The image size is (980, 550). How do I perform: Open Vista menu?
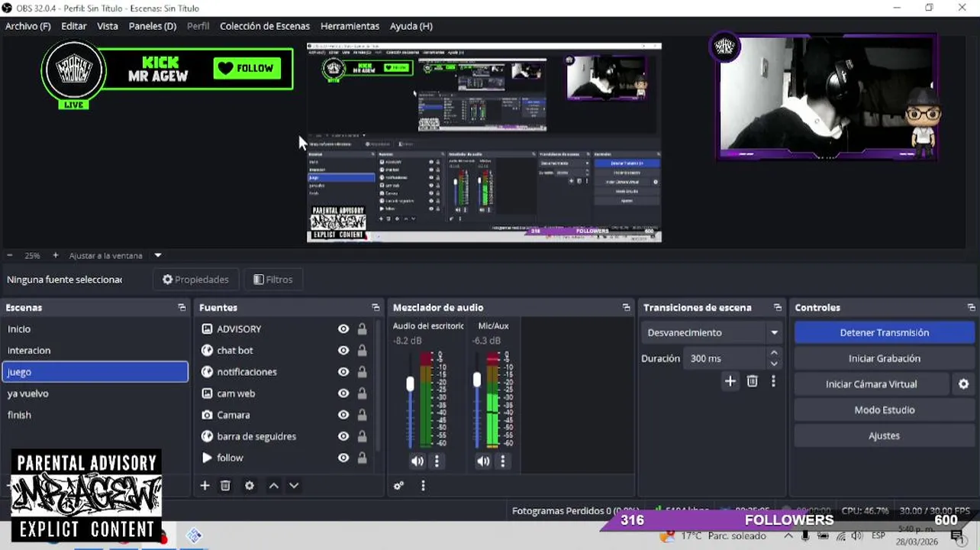pyautogui.click(x=108, y=26)
